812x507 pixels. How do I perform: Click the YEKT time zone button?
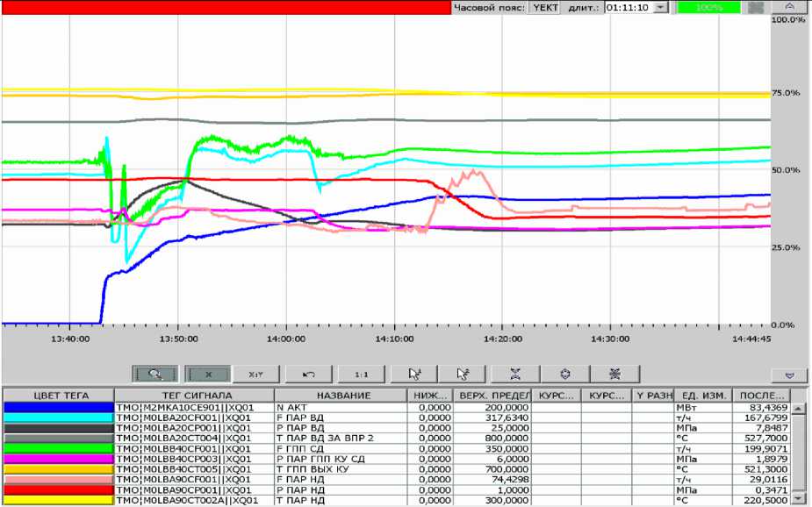click(x=544, y=7)
